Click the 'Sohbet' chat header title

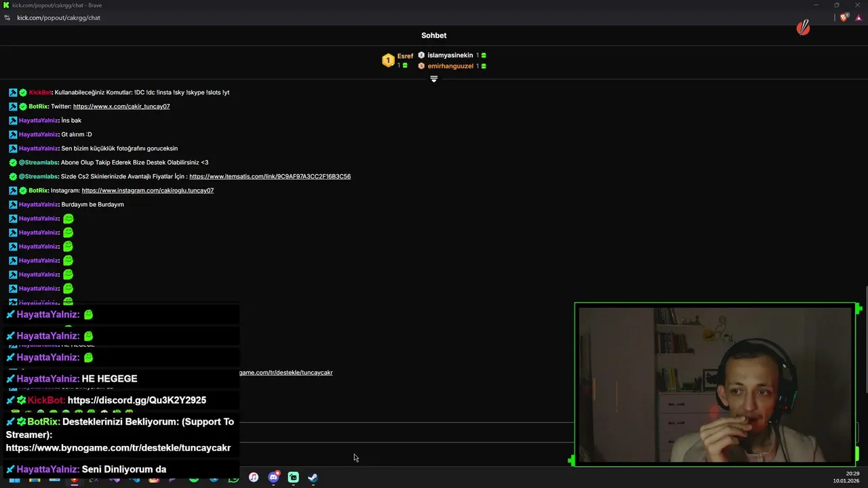click(434, 35)
